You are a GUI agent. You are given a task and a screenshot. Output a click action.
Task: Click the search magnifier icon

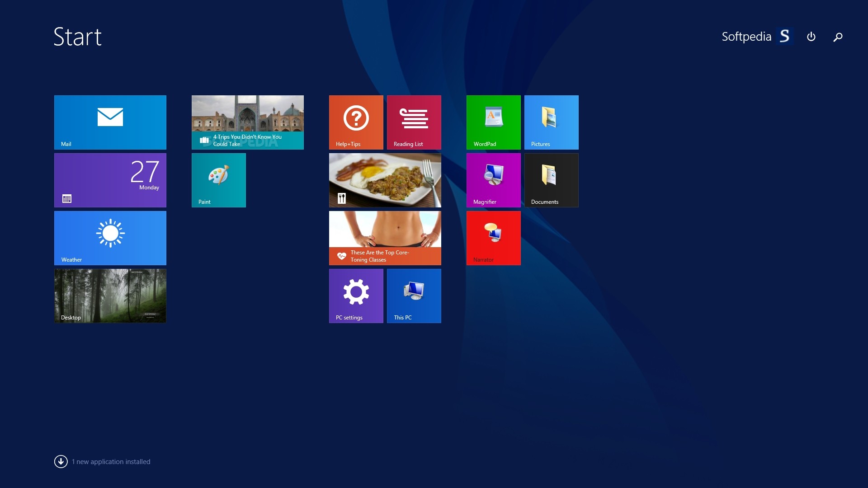pos(838,37)
